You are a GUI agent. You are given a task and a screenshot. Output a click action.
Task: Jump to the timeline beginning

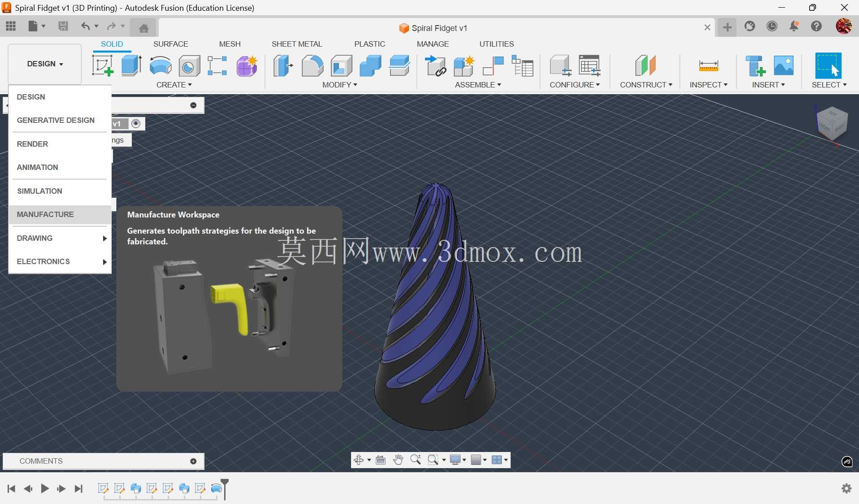11,488
